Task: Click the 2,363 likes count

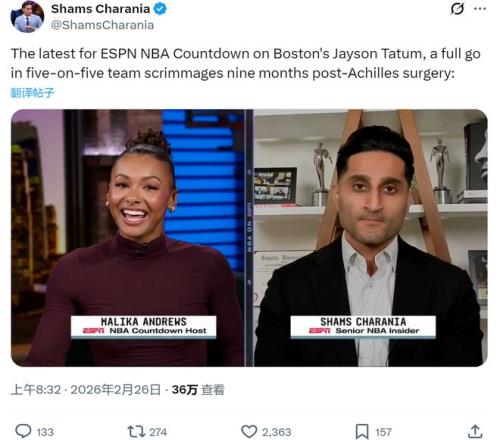Action: pyautogui.click(x=276, y=432)
